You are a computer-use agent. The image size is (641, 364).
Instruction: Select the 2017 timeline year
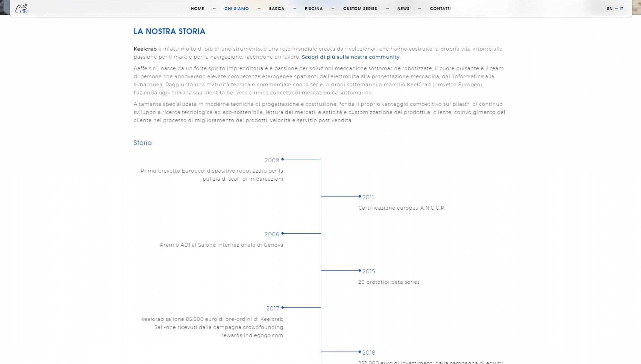(273, 308)
